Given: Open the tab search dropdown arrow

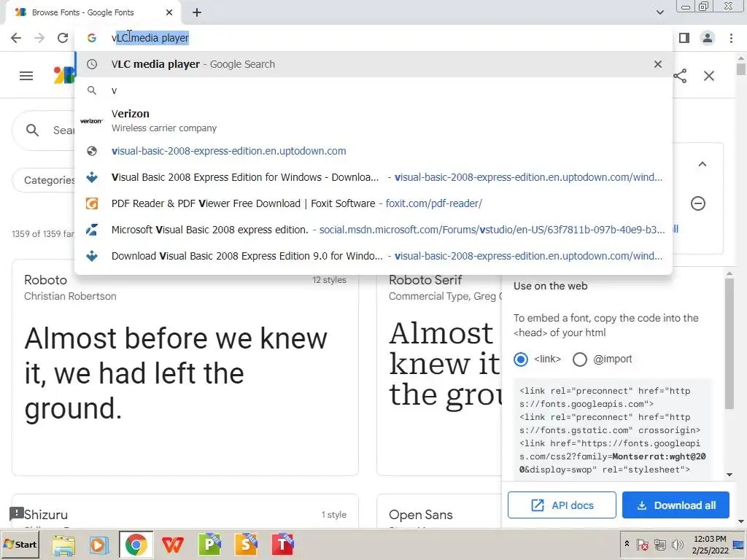Looking at the screenshot, I should [x=659, y=12].
